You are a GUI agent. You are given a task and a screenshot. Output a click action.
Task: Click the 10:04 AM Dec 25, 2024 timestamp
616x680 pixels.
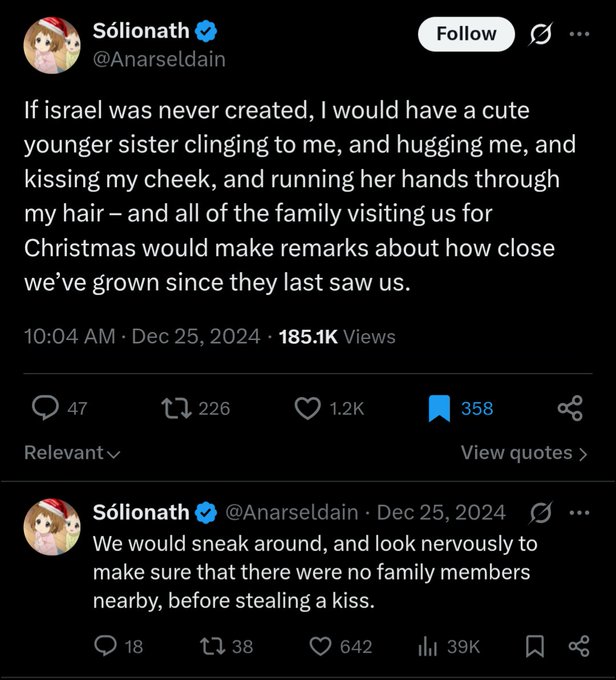coord(140,337)
